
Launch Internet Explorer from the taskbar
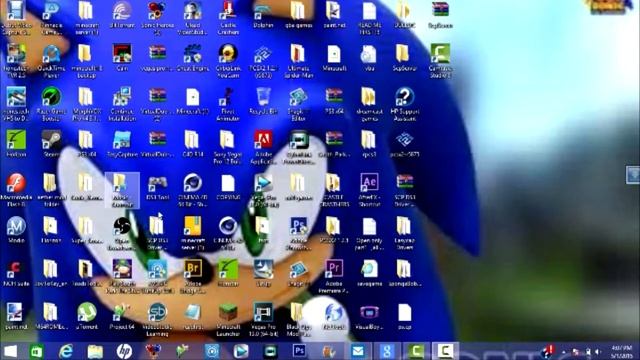[x=66, y=351]
